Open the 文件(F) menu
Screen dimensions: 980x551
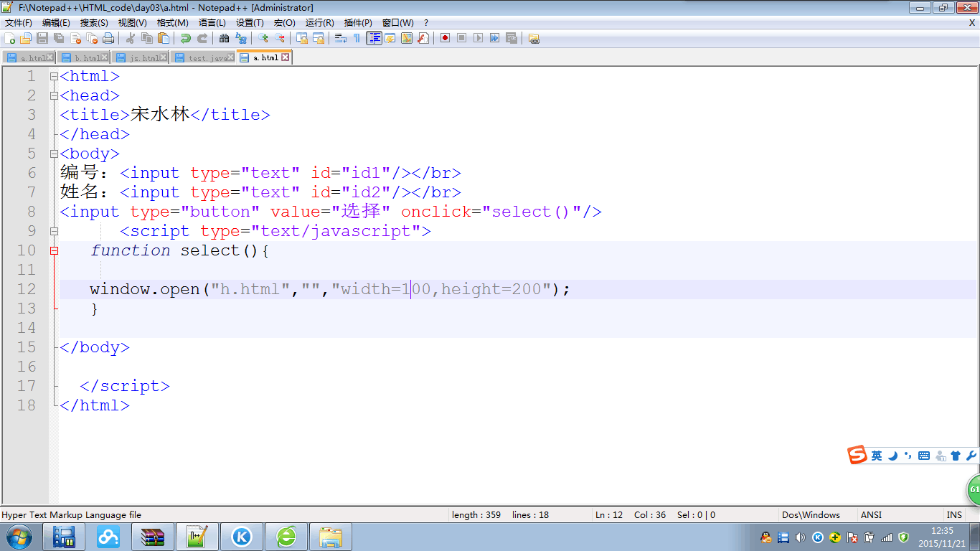(18, 23)
